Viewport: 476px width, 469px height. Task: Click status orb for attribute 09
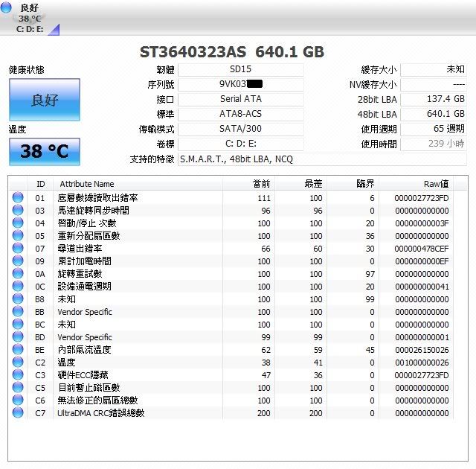click(x=18, y=261)
